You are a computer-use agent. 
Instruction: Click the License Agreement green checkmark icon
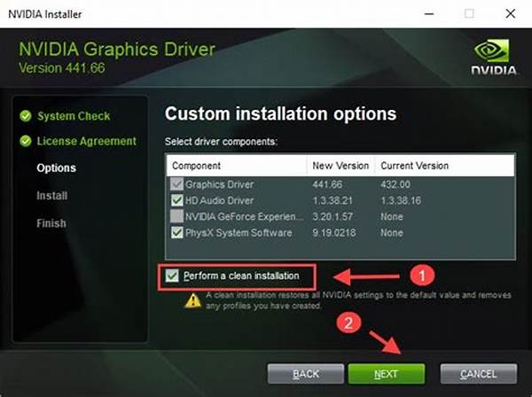26,141
